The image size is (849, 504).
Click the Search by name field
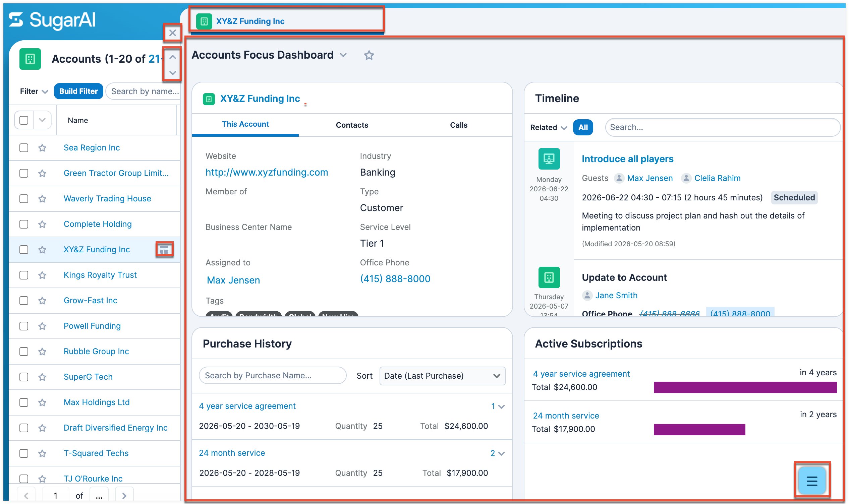(x=143, y=91)
